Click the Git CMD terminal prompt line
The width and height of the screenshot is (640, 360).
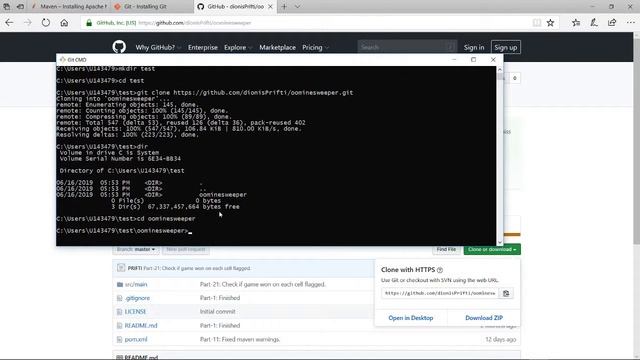click(x=124, y=231)
